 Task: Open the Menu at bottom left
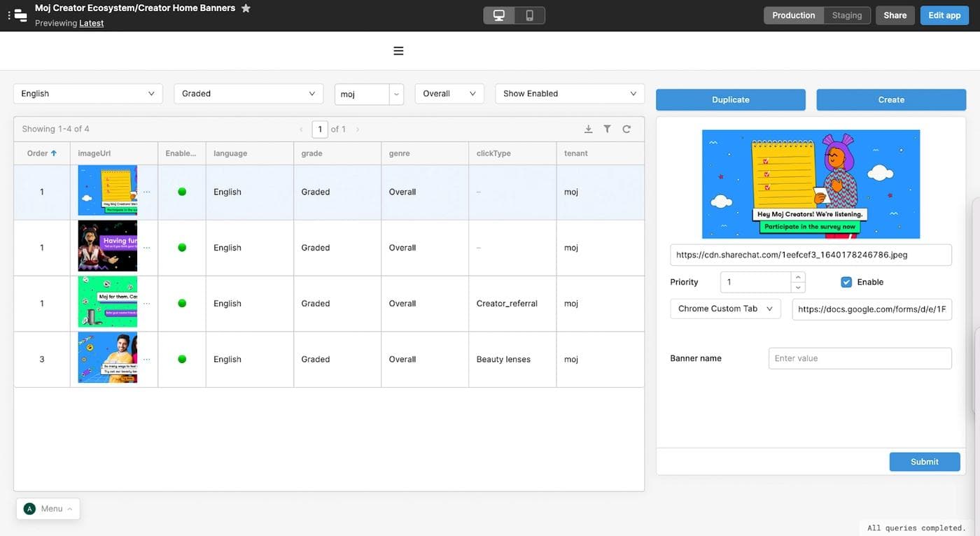coord(48,508)
